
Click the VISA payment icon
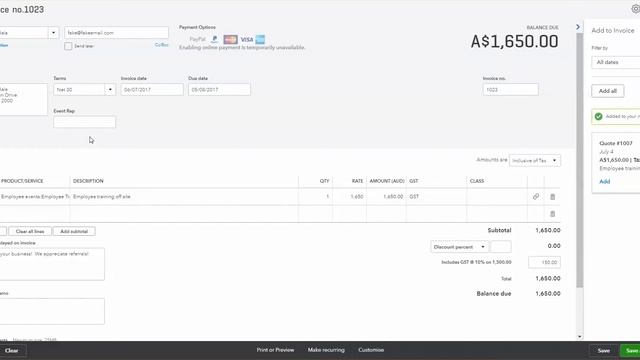pos(247,40)
